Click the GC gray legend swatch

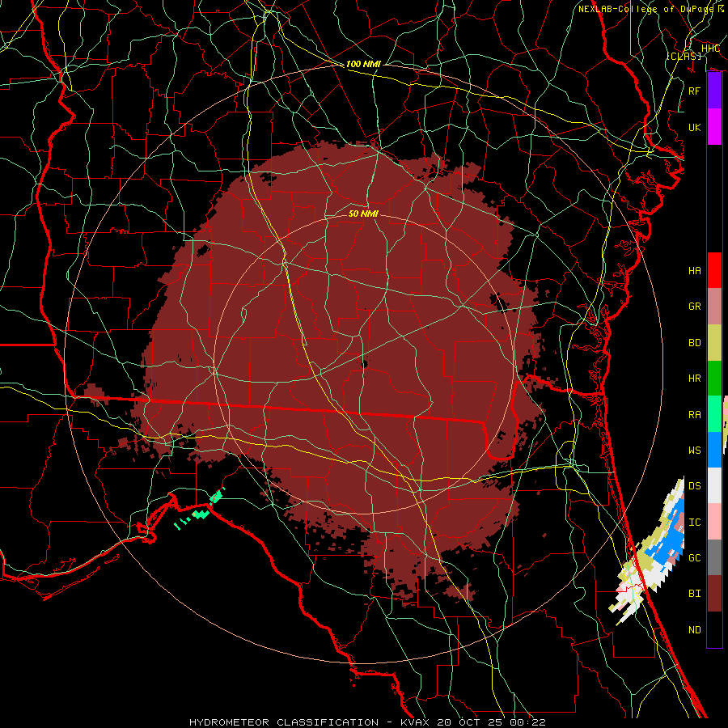coord(714,557)
